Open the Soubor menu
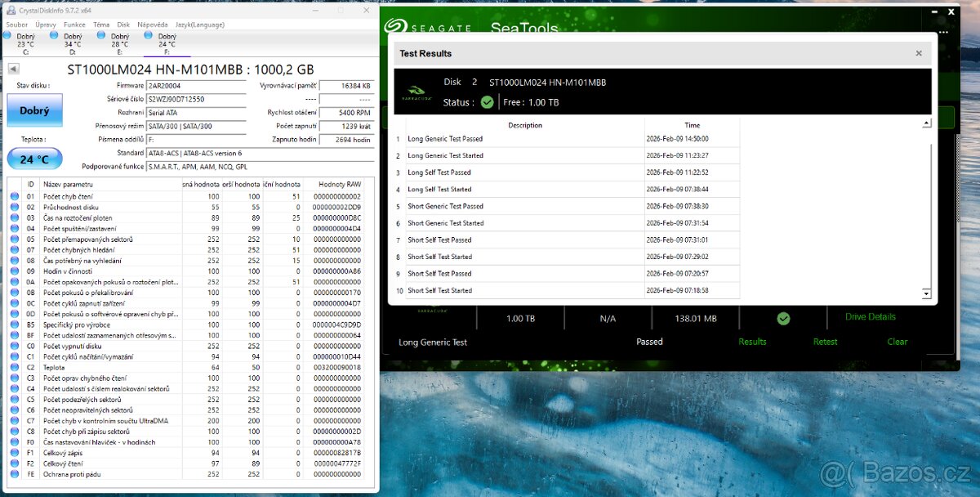This screenshot has width=980, height=497. (16, 25)
